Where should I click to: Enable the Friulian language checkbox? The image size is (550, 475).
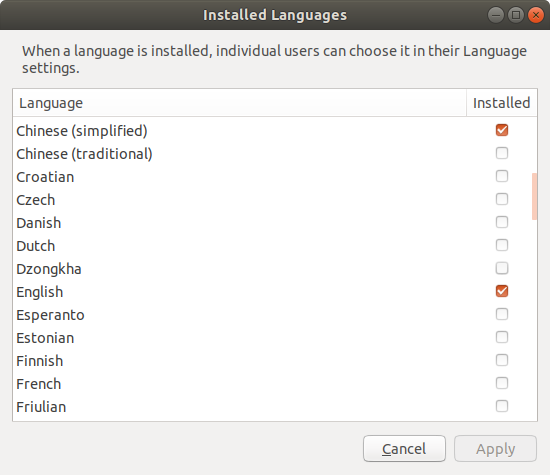pos(502,406)
